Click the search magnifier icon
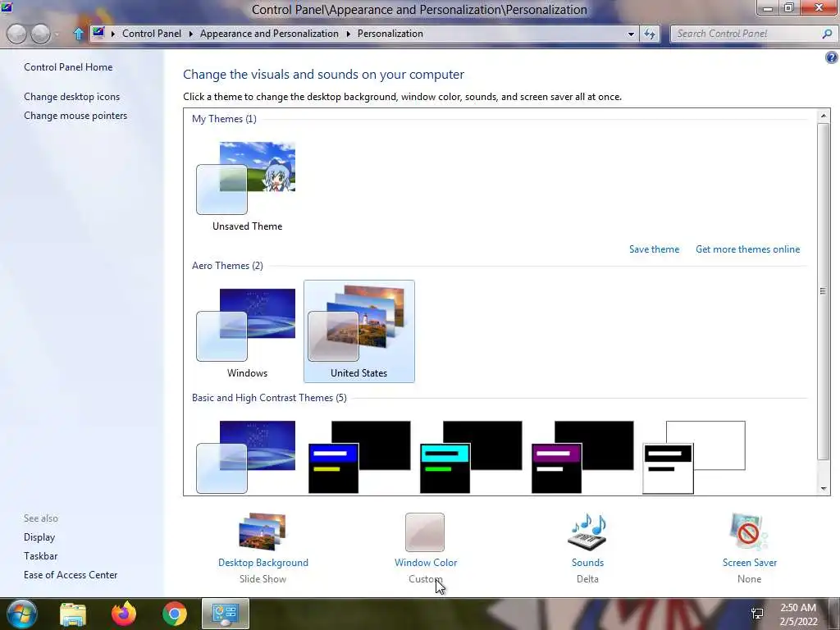The image size is (840, 630). tap(827, 34)
